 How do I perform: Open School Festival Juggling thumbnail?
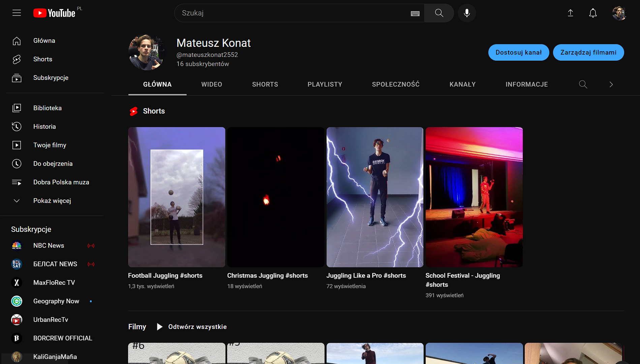[x=474, y=197]
